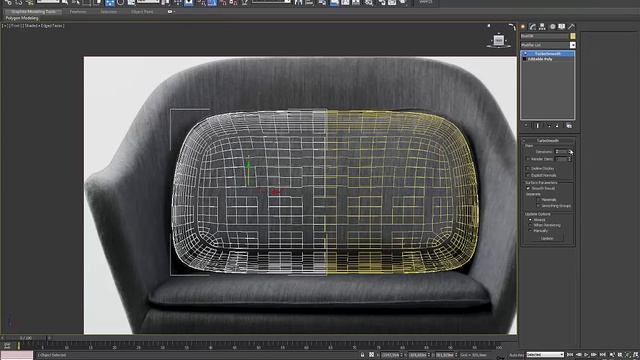Click the Modifier List dropdown arrow
640x360 pixels.
pyautogui.click(x=573, y=45)
